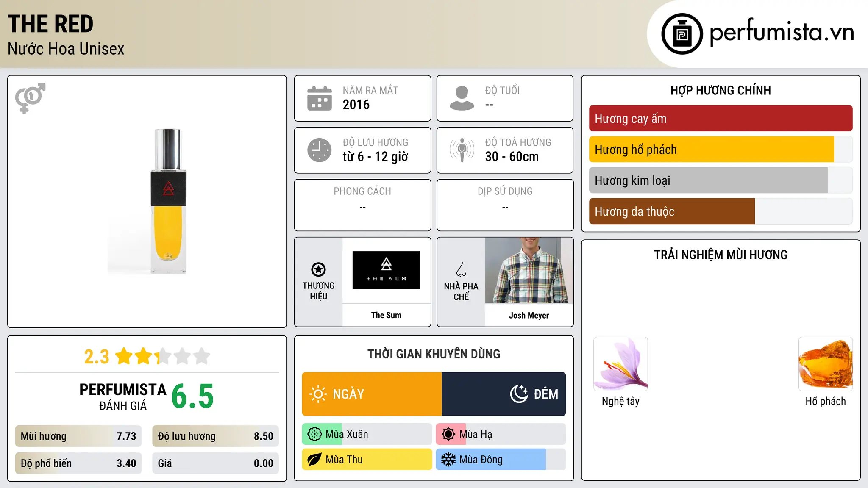Screen dimensions: 868x488
Task: Click the Mùa Thu season bar
Action: point(367,460)
